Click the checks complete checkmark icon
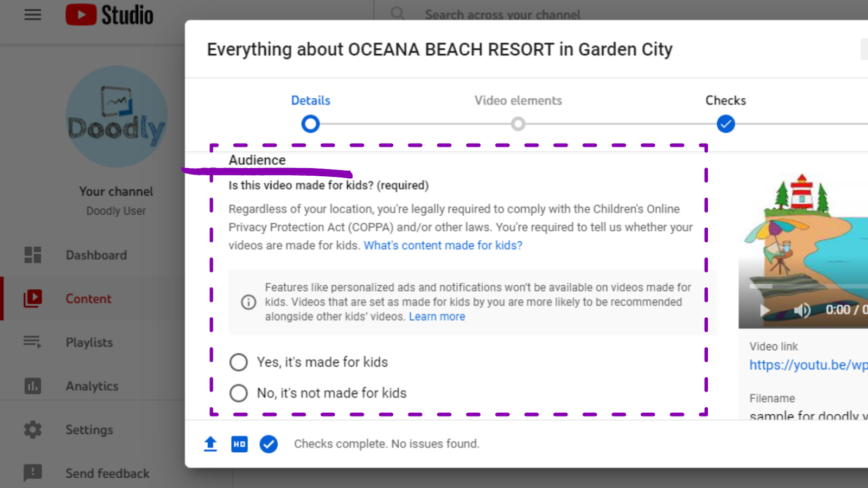The image size is (868, 488). [x=269, y=444]
